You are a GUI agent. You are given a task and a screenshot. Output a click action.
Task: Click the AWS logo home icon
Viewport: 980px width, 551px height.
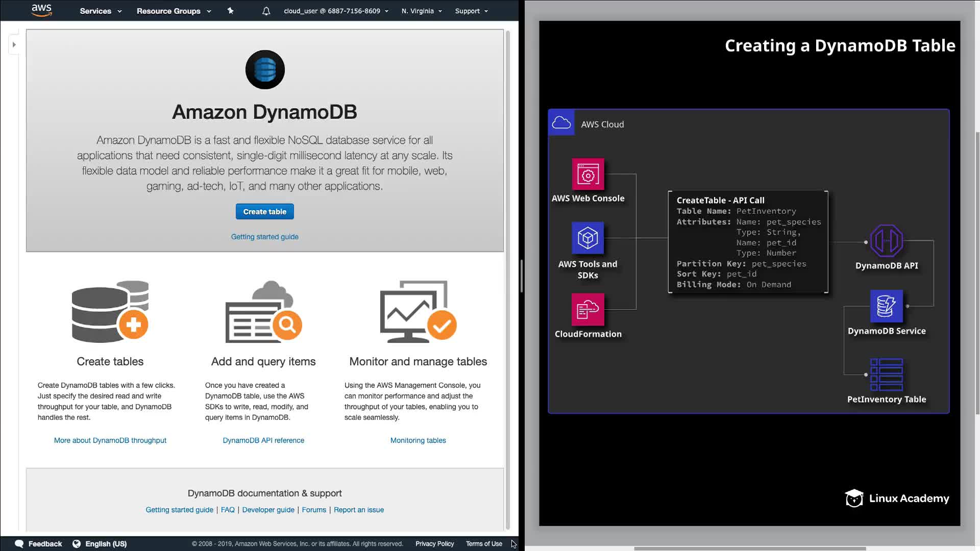(x=41, y=10)
